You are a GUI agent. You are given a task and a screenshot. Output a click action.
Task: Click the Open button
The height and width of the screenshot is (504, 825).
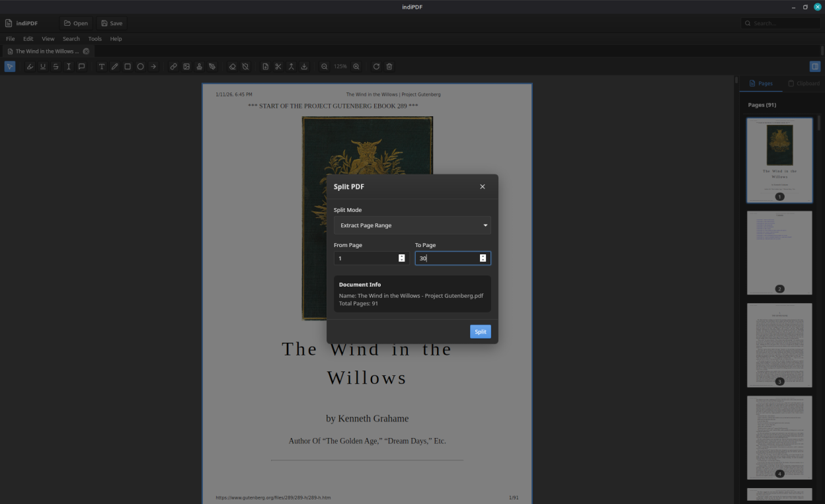click(x=76, y=23)
